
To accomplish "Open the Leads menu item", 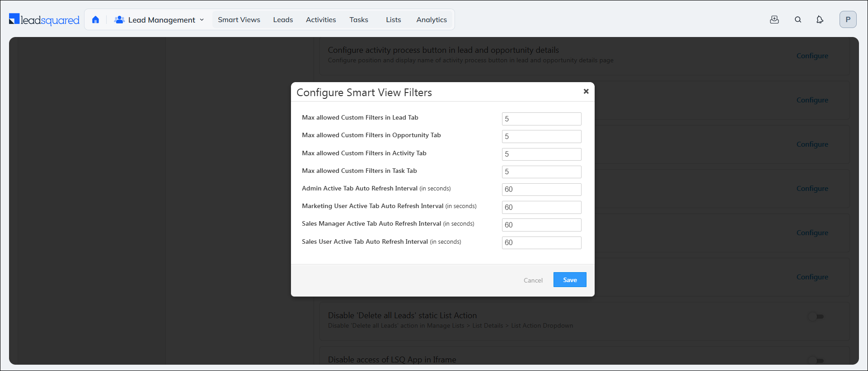I will [x=283, y=20].
